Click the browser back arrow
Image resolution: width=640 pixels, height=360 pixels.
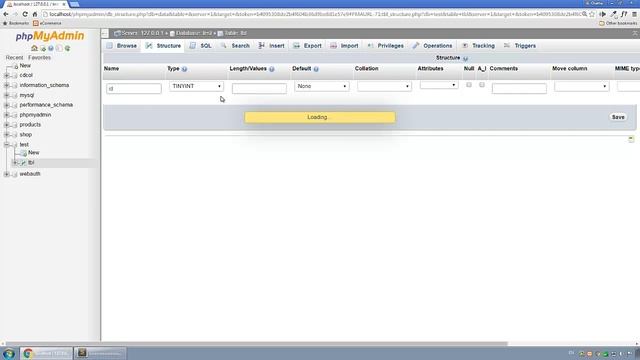[x=6, y=14]
